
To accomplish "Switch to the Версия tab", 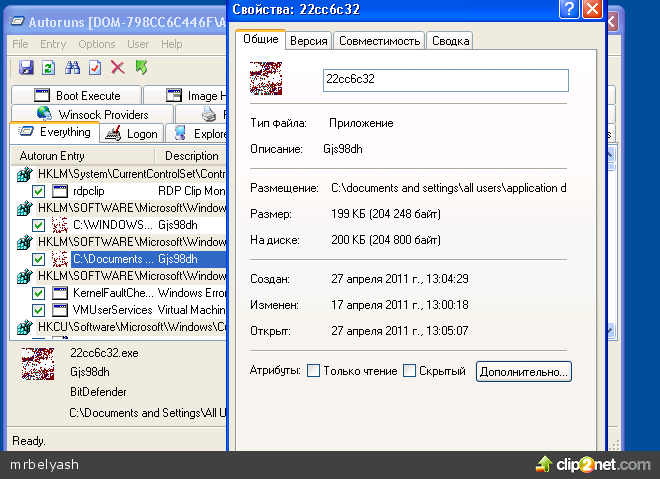I will coord(309,41).
